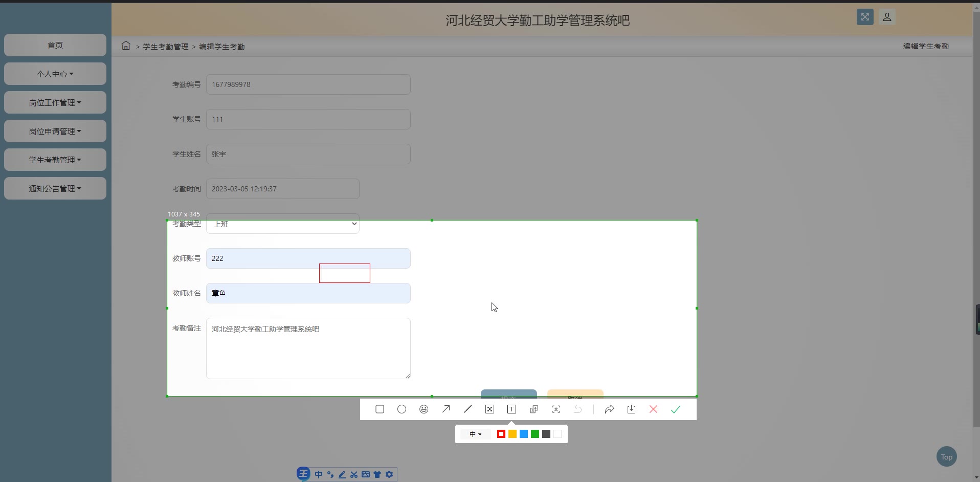
Task: Pick the green text color
Action: [535, 434]
